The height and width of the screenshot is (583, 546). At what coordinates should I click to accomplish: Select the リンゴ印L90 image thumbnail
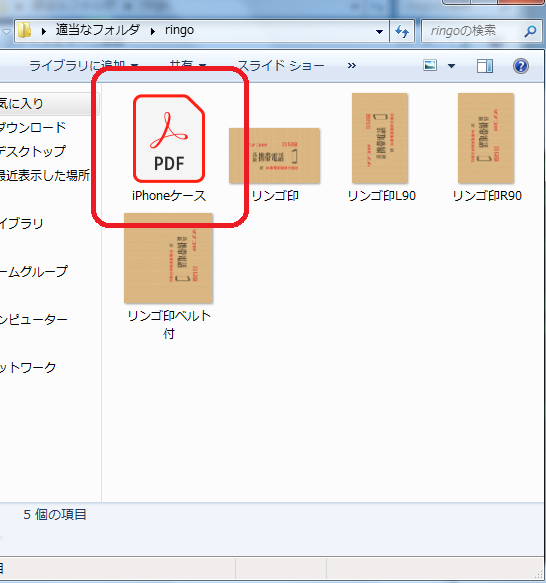point(380,138)
